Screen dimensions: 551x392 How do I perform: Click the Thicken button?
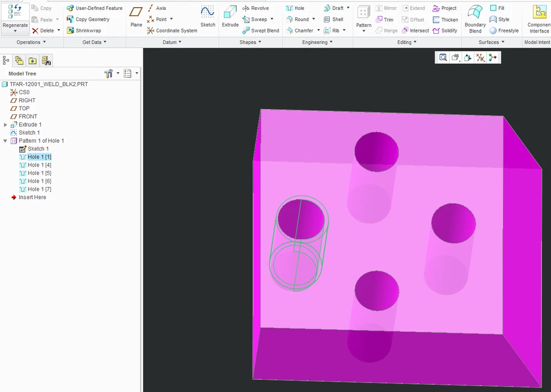tap(445, 20)
